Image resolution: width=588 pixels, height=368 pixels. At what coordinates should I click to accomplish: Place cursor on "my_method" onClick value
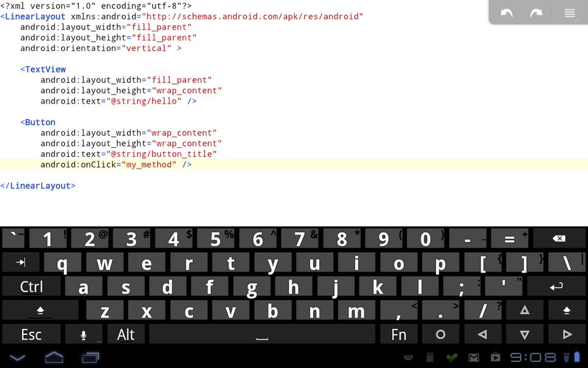coord(149,164)
